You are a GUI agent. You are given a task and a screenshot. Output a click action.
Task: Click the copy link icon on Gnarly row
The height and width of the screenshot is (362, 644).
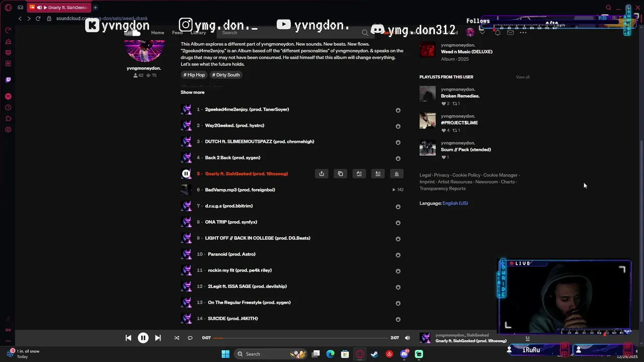coord(341,173)
